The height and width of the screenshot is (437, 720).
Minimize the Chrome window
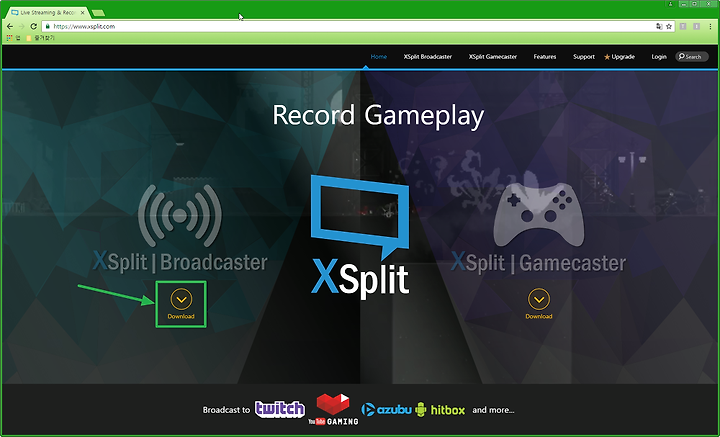pos(684,4)
